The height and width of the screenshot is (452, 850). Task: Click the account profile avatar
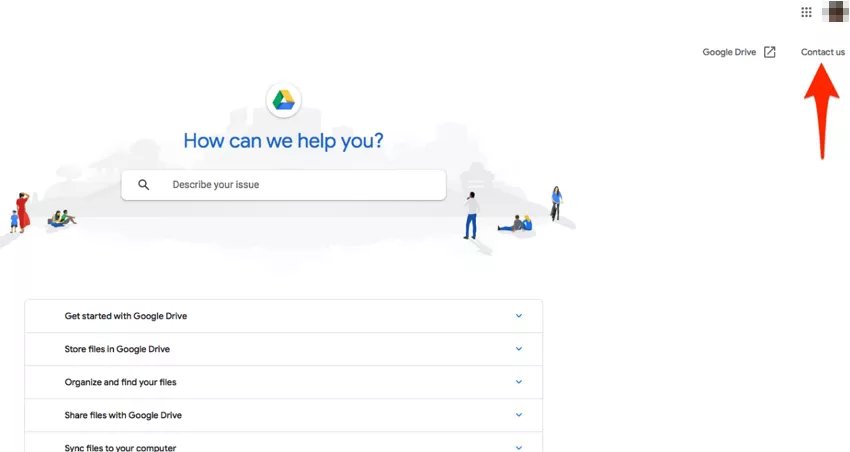point(834,12)
